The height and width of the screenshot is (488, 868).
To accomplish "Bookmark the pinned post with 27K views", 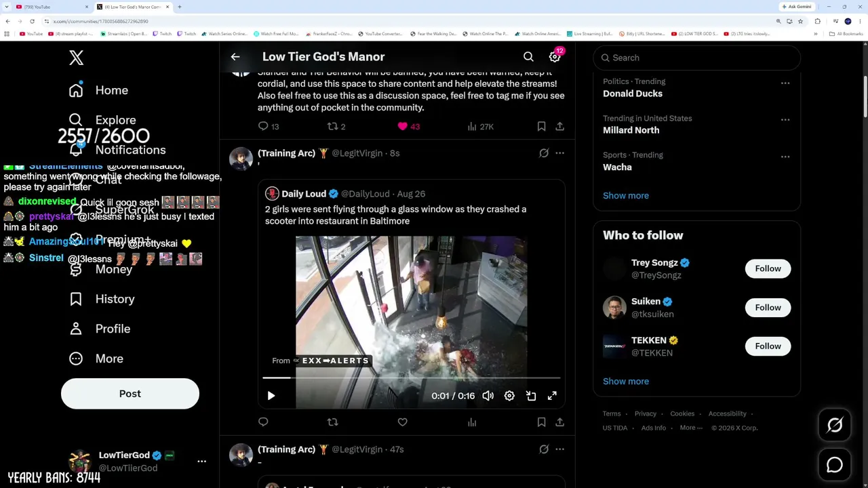I will 541,127.
